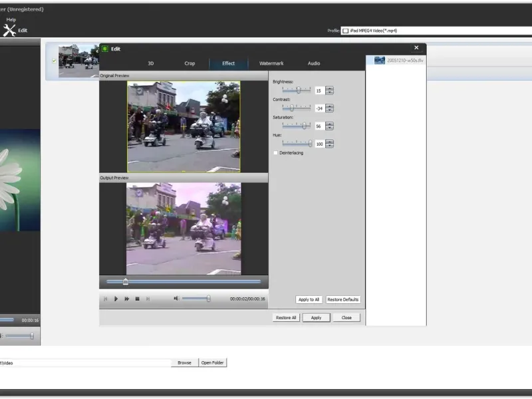The image size is (532, 399).
Task: Open the Profile dropdown iPad MPEG4 Video
Action: click(x=436, y=31)
